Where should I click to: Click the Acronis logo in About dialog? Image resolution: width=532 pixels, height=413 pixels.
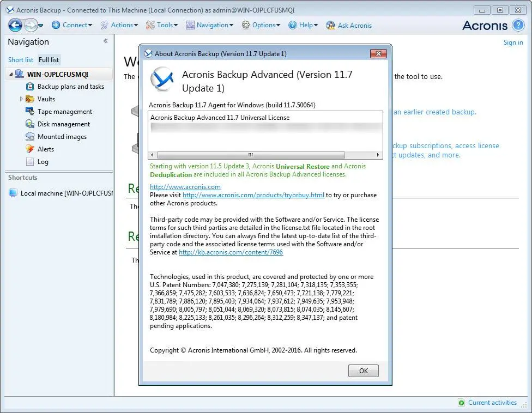(x=163, y=79)
